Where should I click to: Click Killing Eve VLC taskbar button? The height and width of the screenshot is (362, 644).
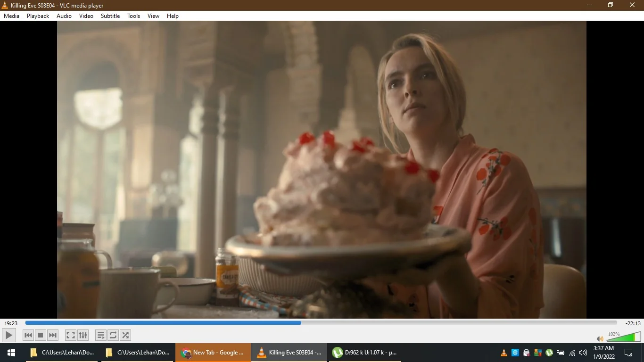tap(289, 353)
